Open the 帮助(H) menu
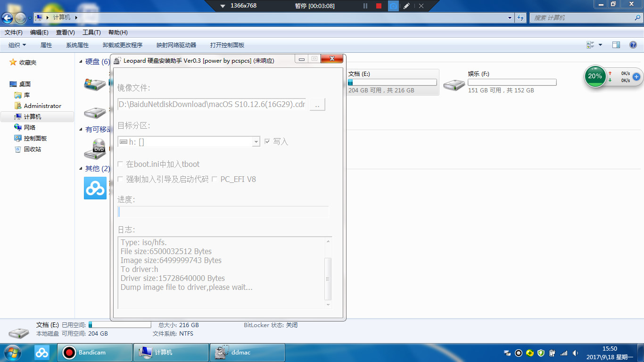 118,33
